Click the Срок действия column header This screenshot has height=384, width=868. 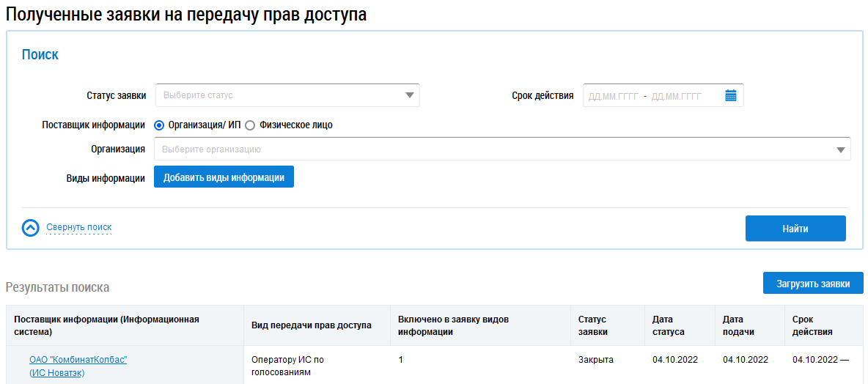coord(812,325)
